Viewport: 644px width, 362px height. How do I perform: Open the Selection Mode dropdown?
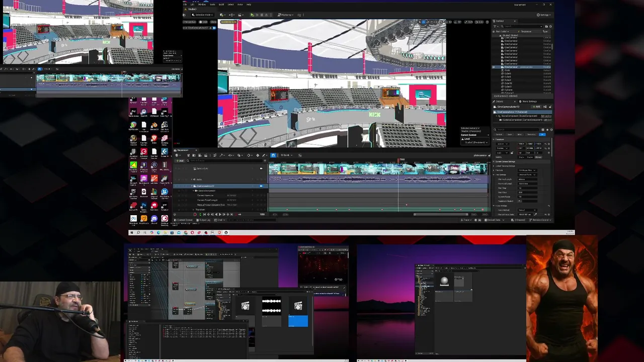[203, 15]
